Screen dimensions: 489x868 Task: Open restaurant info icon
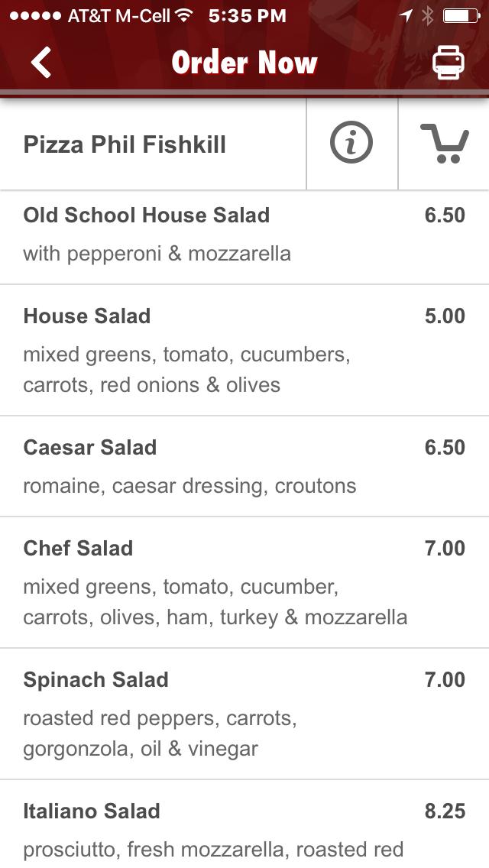(351, 144)
